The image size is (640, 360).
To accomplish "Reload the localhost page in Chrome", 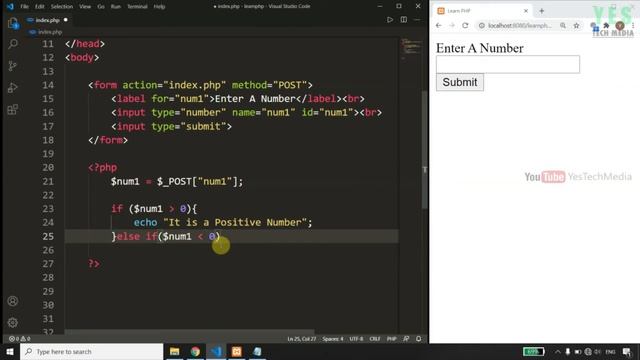I will tap(465, 25).
